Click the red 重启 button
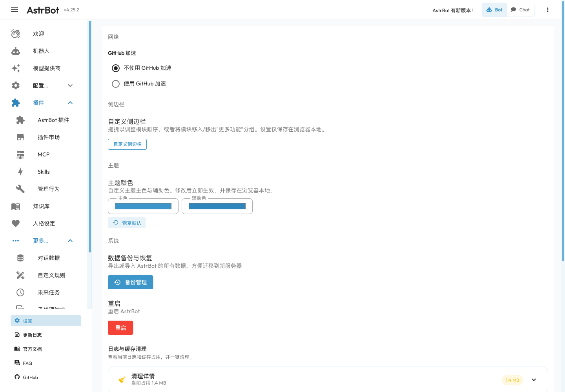Image resolution: width=565 pixels, height=392 pixels. (x=120, y=328)
